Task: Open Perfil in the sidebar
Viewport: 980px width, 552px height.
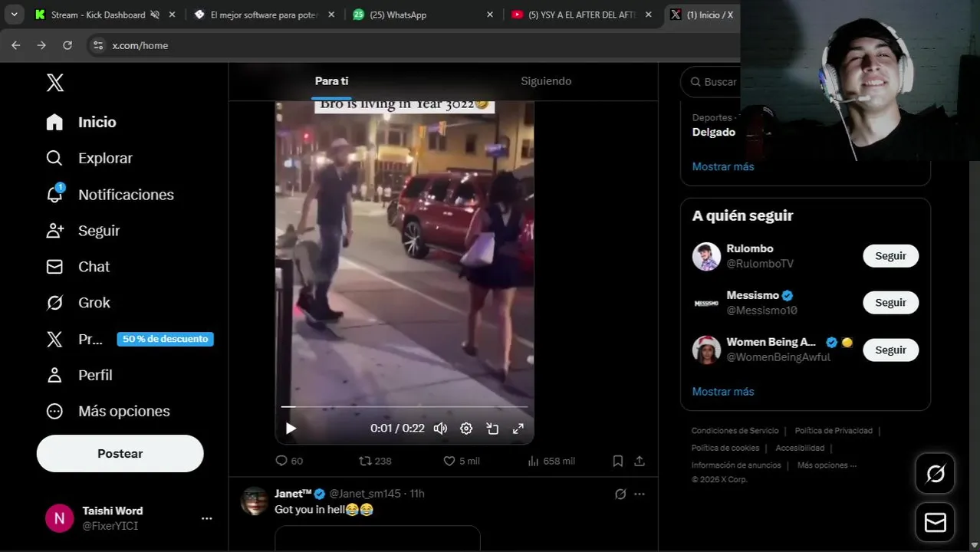Action: 79,375
